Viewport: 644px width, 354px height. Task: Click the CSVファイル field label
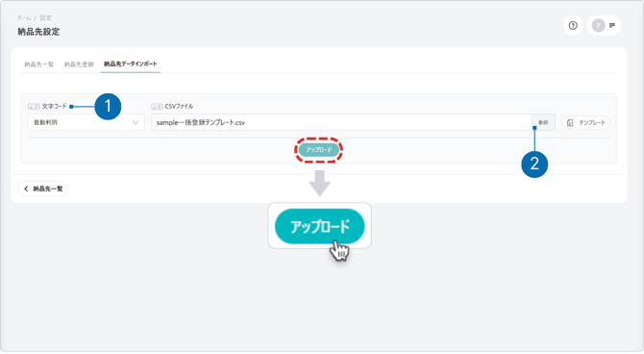tap(179, 107)
